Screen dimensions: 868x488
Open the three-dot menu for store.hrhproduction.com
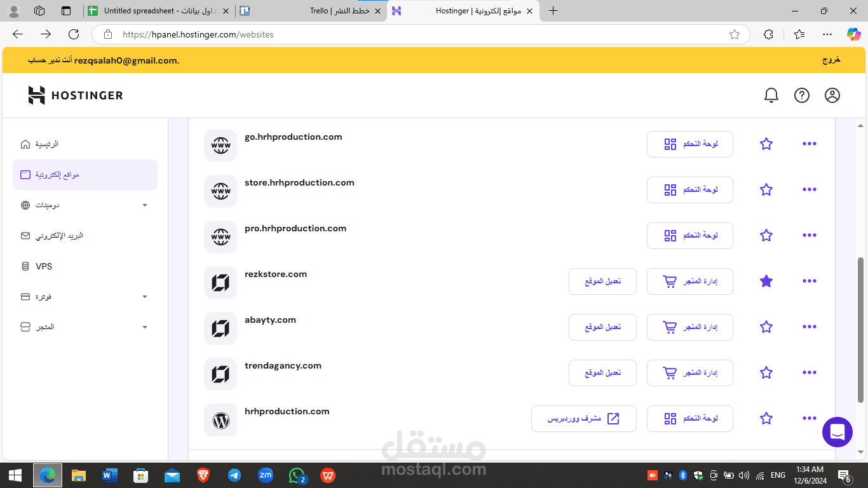(810, 190)
